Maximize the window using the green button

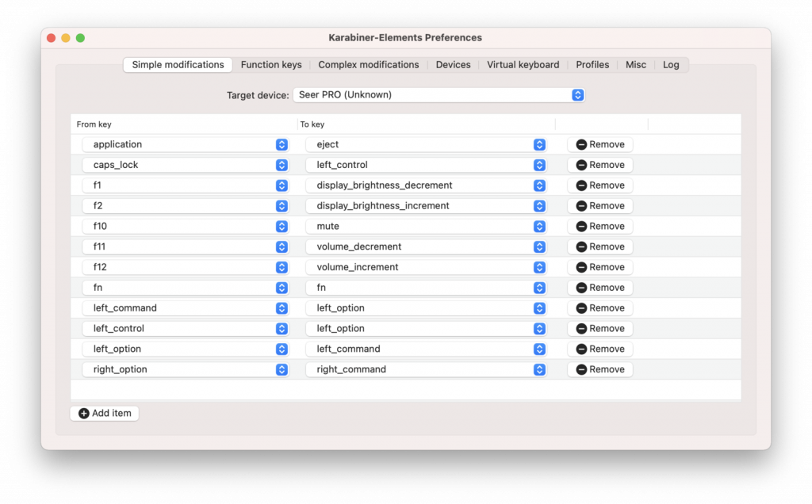coord(80,38)
